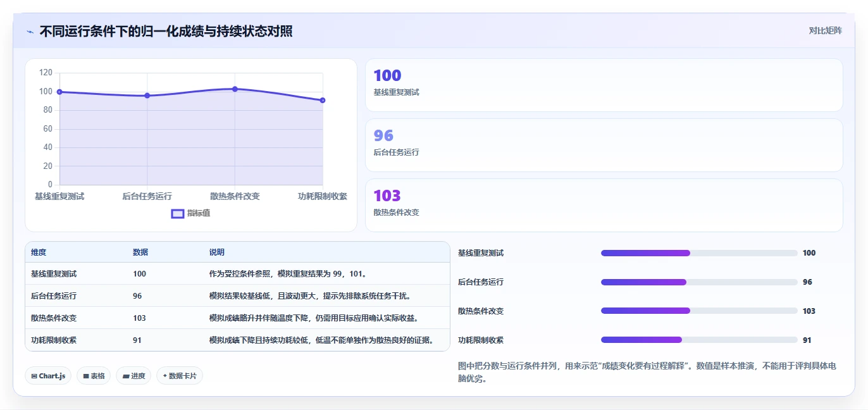Click the footnote paragraph starting 图中把分数

tap(647, 373)
